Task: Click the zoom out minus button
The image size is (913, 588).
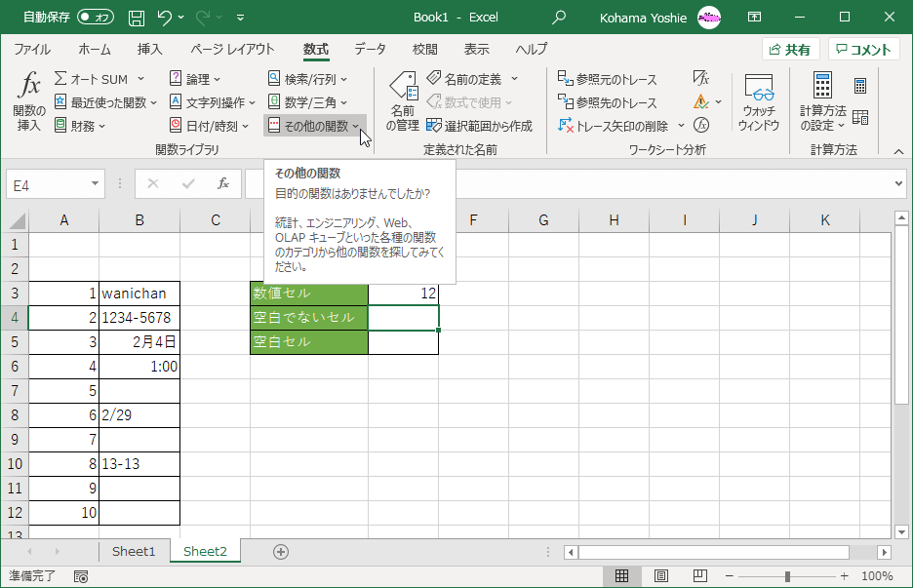Action: 729,575
